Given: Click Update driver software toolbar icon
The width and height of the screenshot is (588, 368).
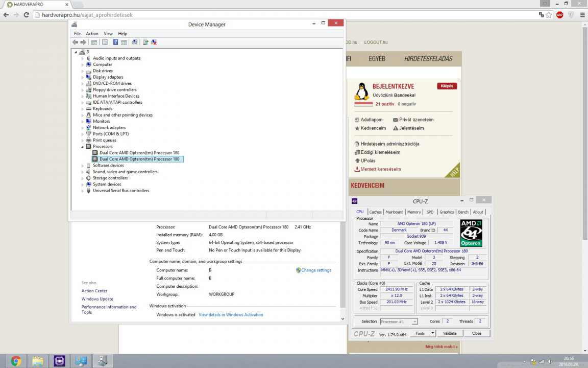Looking at the screenshot, I should pos(145,42).
